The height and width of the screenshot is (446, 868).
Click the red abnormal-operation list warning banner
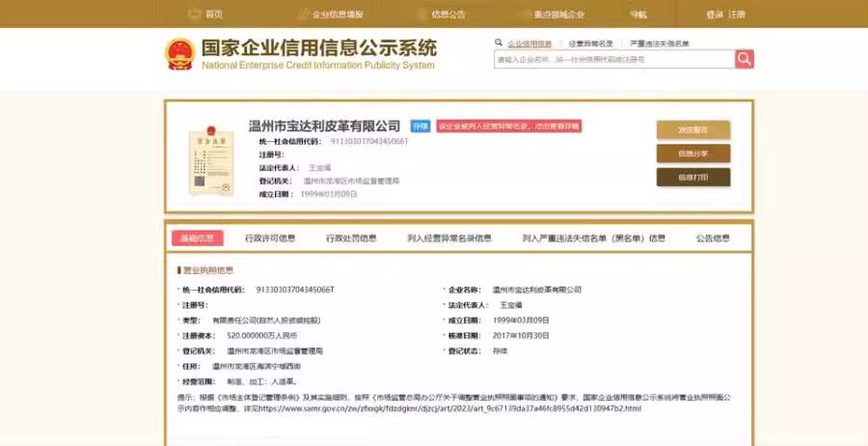click(508, 126)
